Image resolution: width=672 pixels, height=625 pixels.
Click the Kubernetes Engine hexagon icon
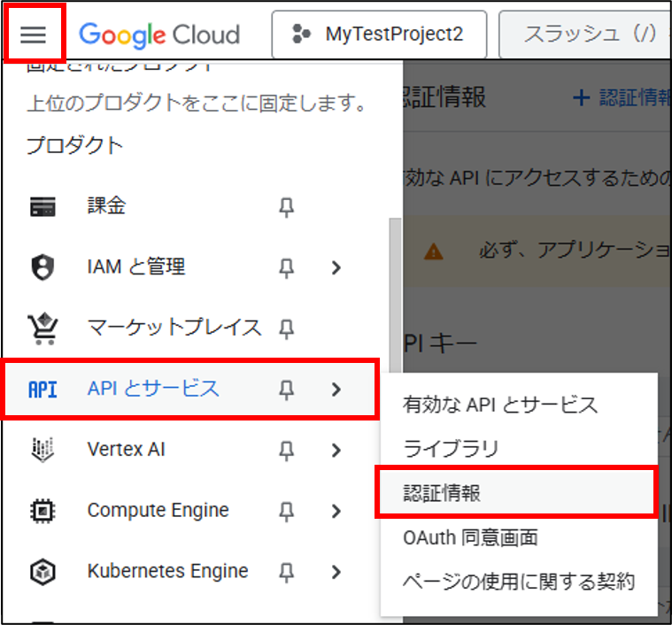42,572
